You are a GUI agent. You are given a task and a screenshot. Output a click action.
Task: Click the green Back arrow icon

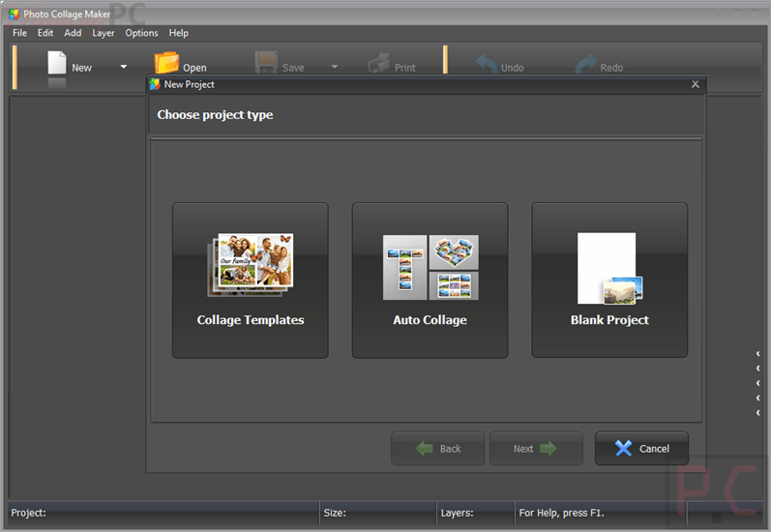coord(425,449)
